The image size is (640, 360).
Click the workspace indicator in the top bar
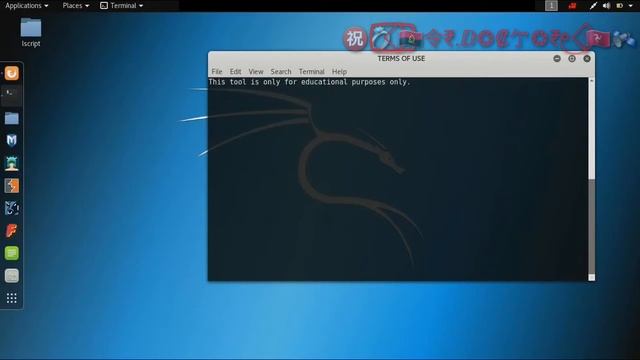coord(551,5)
